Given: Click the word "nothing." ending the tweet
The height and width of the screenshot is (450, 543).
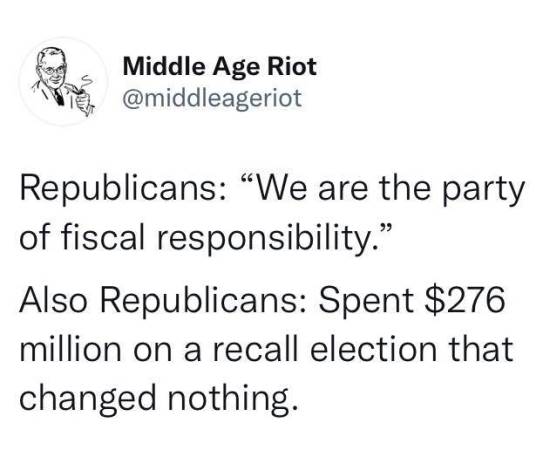Looking at the screenshot, I should click(x=233, y=398).
